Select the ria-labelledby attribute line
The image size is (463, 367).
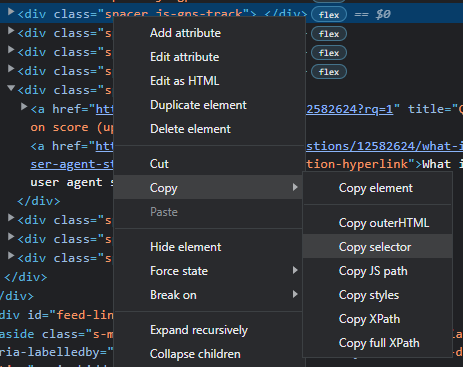click(x=57, y=353)
